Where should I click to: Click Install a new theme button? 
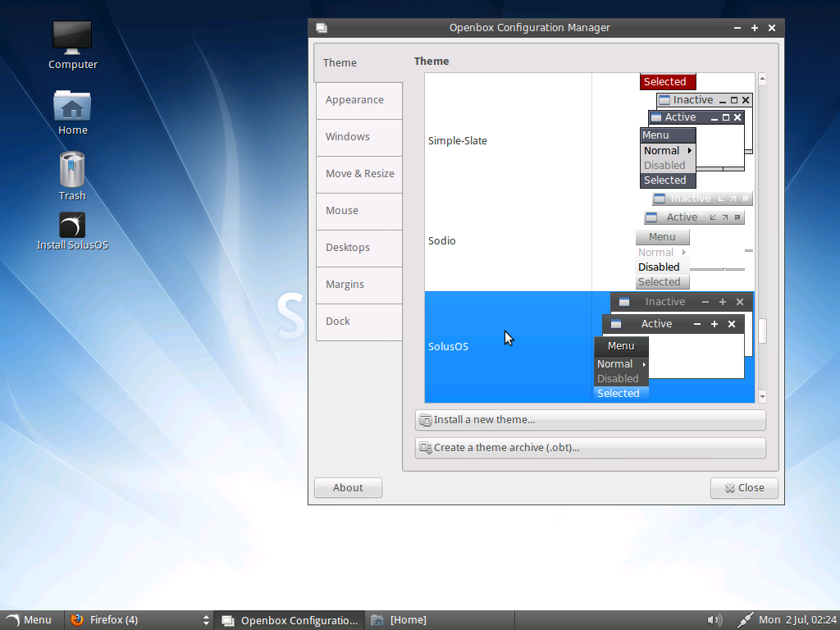[590, 420]
